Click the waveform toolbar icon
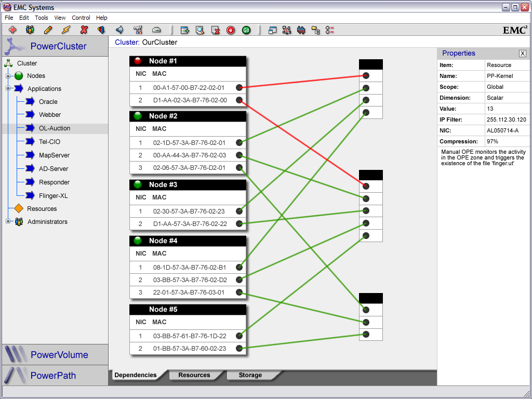 click(x=301, y=30)
